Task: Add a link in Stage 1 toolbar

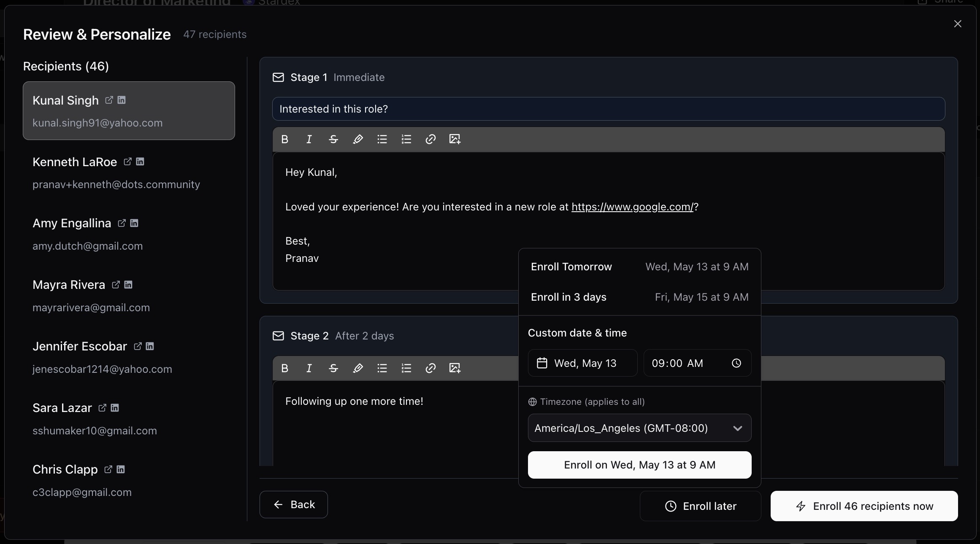Action: coord(430,139)
